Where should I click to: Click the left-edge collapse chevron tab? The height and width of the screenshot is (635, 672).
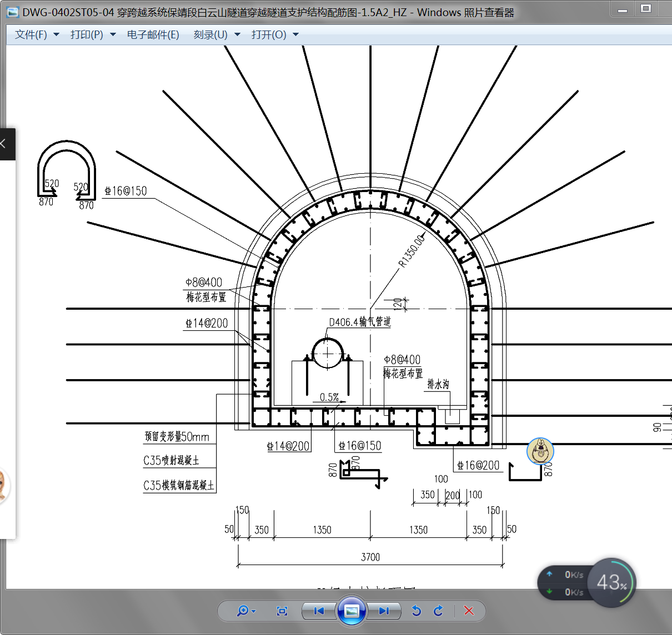[x=7, y=144]
